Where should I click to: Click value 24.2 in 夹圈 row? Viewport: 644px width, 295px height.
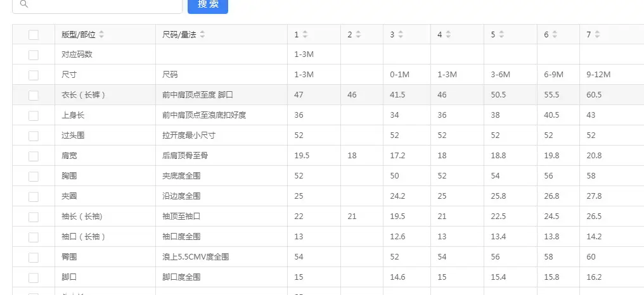click(397, 196)
